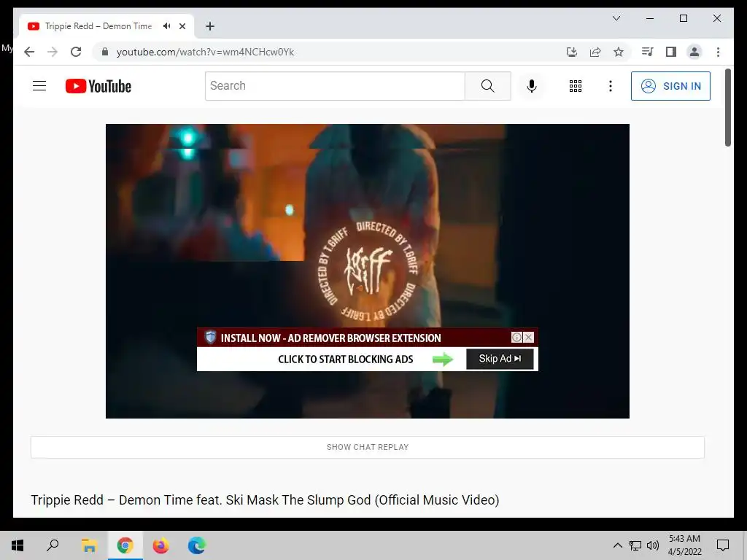This screenshot has width=747, height=560.
Task: Click the page vertical scrollbar
Action: [727, 108]
